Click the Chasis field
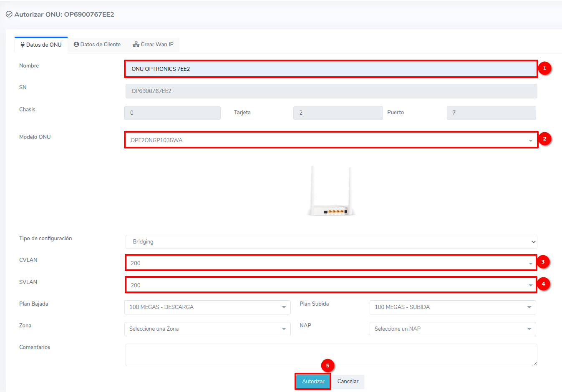The width and height of the screenshot is (562, 392). point(172,113)
